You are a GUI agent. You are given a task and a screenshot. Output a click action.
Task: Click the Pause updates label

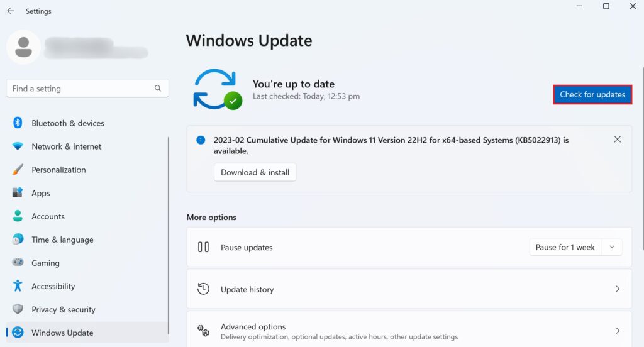click(247, 247)
